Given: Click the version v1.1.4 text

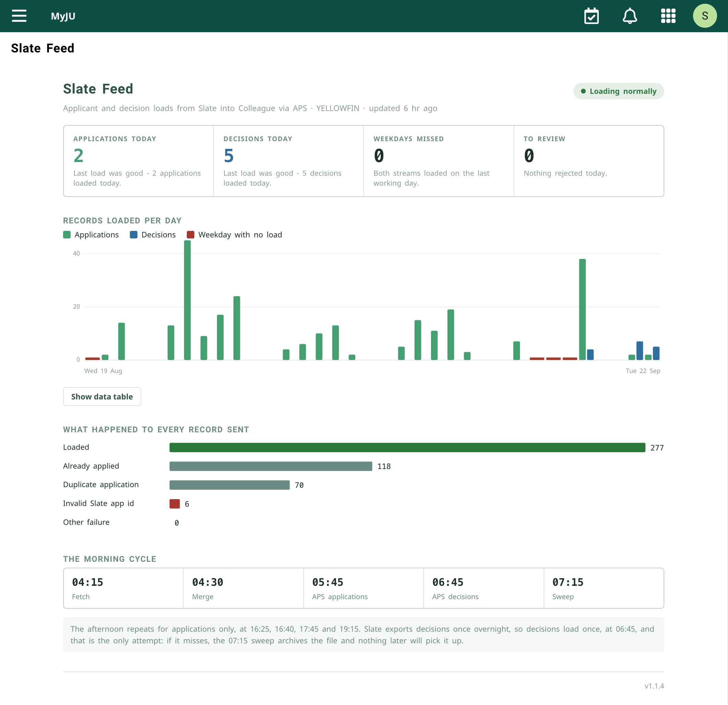Looking at the screenshot, I should click(x=654, y=686).
